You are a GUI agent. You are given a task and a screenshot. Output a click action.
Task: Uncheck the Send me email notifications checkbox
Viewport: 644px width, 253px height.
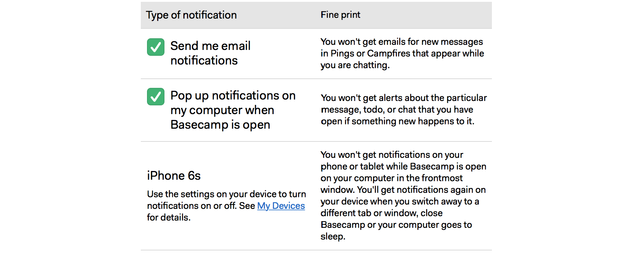(156, 47)
